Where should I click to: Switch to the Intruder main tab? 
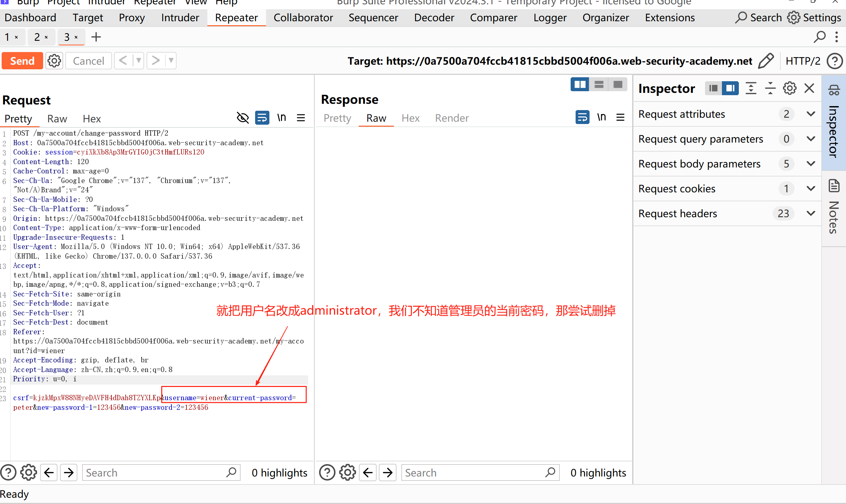[x=180, y=18]
